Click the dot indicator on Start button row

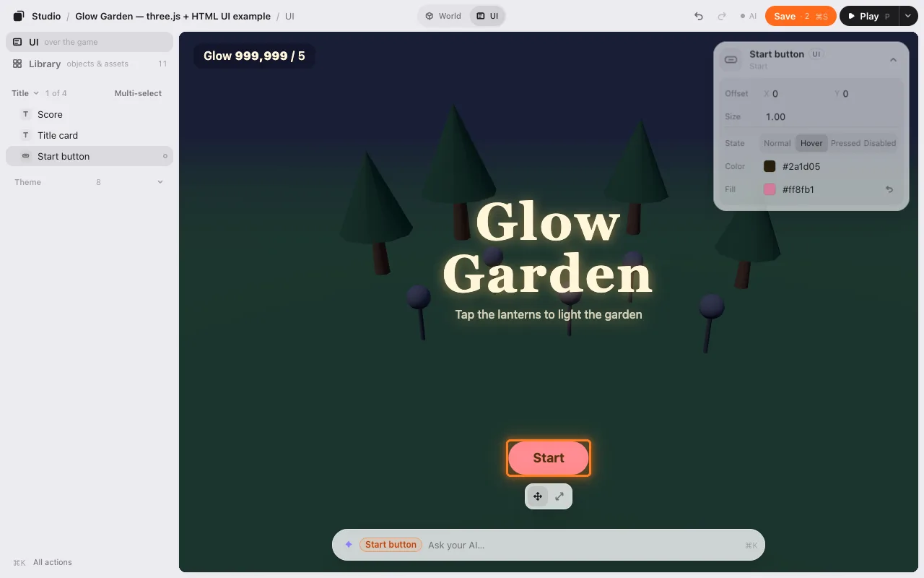point(165,156)
